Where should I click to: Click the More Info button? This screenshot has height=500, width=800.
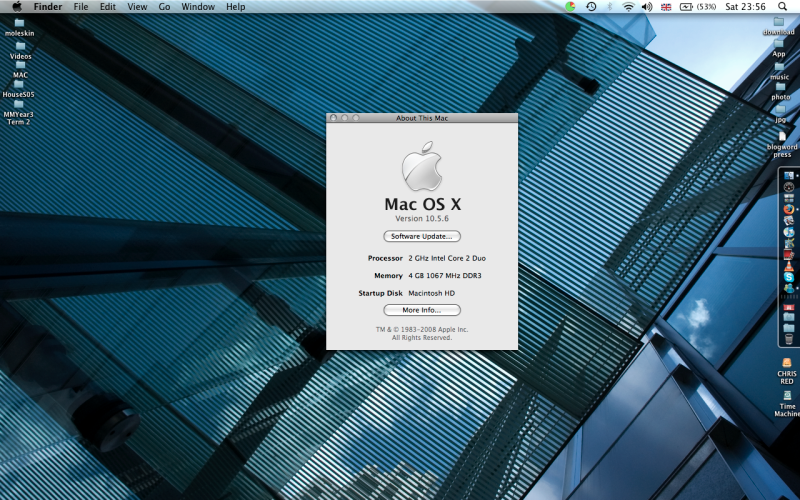pyautogui.click(x=422, y=310)
